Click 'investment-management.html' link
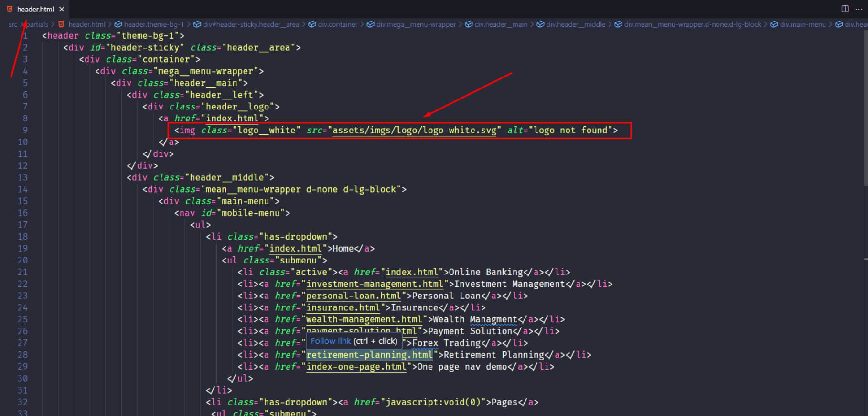The height and width of the screenshot is (416, 868). tap(375, 284)
